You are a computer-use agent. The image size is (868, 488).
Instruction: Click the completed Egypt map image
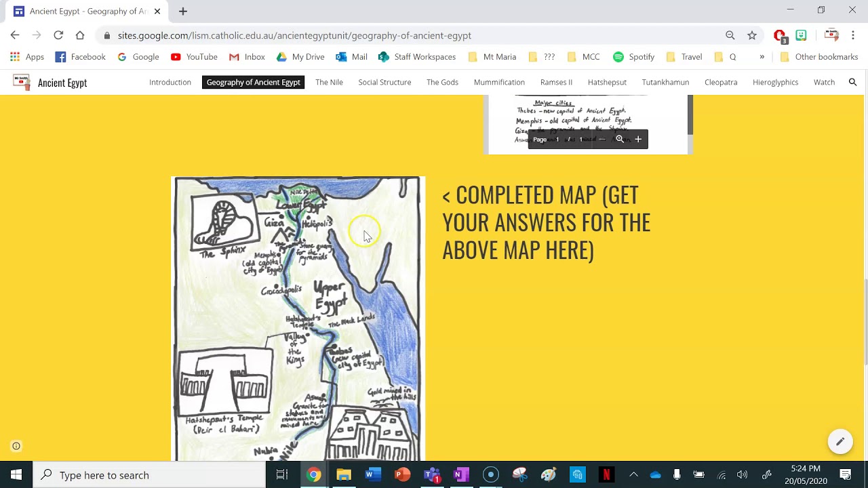click(x=298, y=319)
